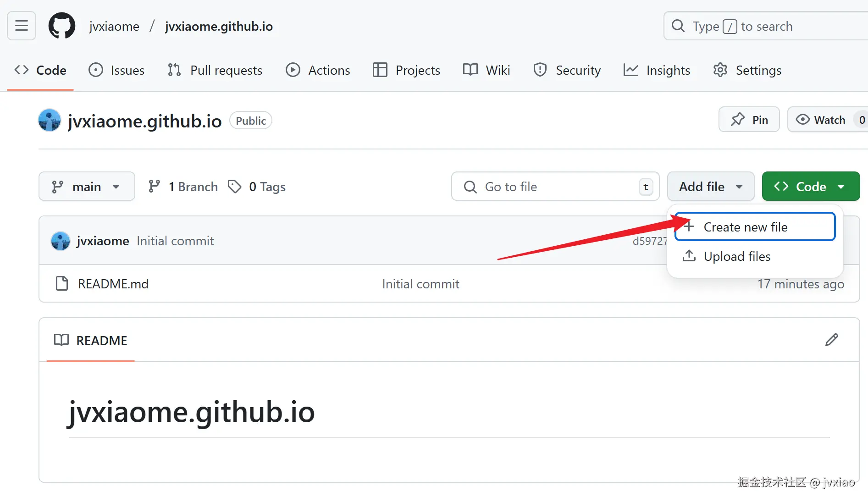
Task: Click the Security shield icon
Action: (x=540, y=70)
